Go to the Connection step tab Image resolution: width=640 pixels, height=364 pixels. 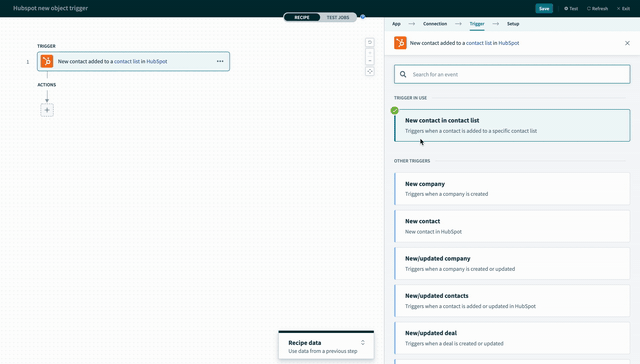point(435,24)
